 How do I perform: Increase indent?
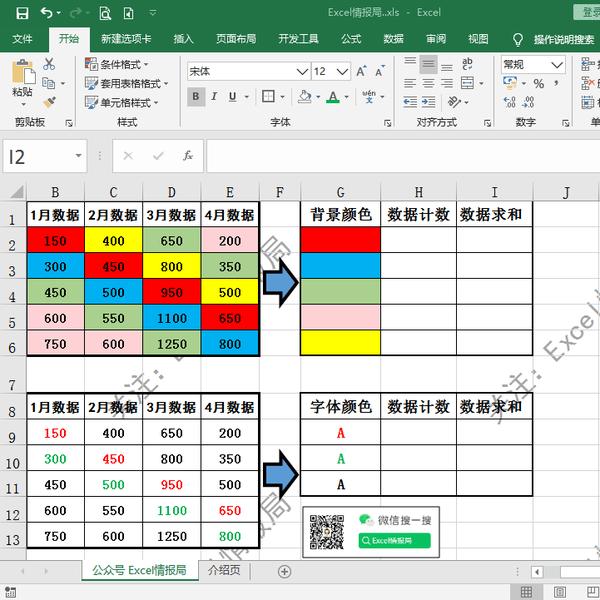pyautogui.click(x=428, y=102)
